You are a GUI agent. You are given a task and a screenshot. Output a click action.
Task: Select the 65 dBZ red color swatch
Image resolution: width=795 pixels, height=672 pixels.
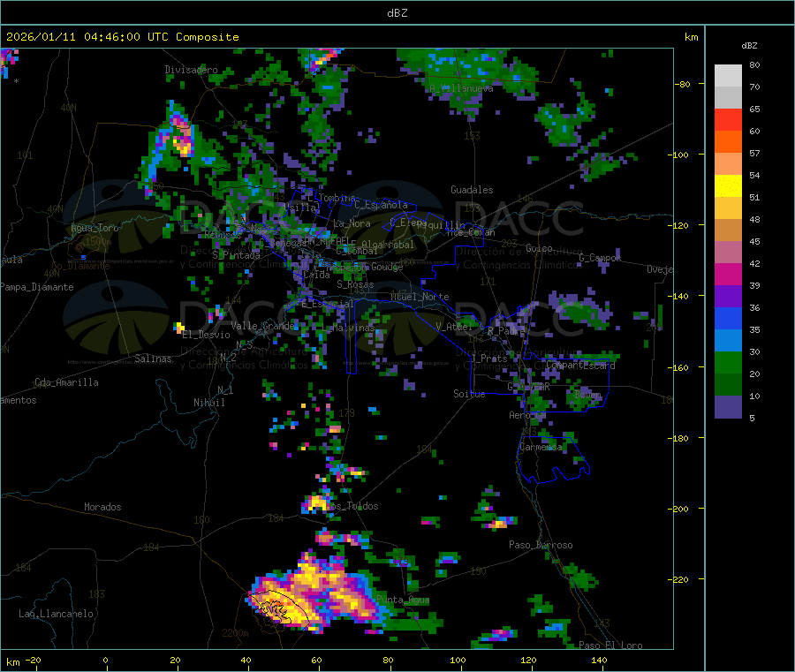pos(728,119)
